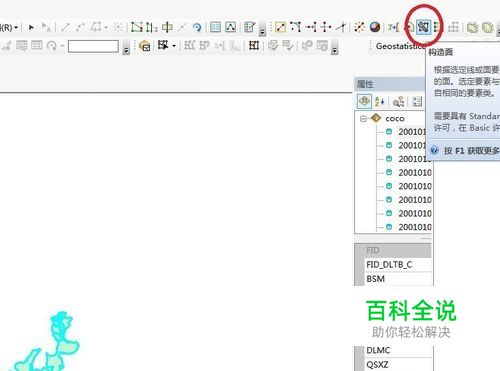The width and height of the screenshot is (500, 371).
Task: Toggle layer-order view in Attributes panel
Action: (x=364, y=101)
